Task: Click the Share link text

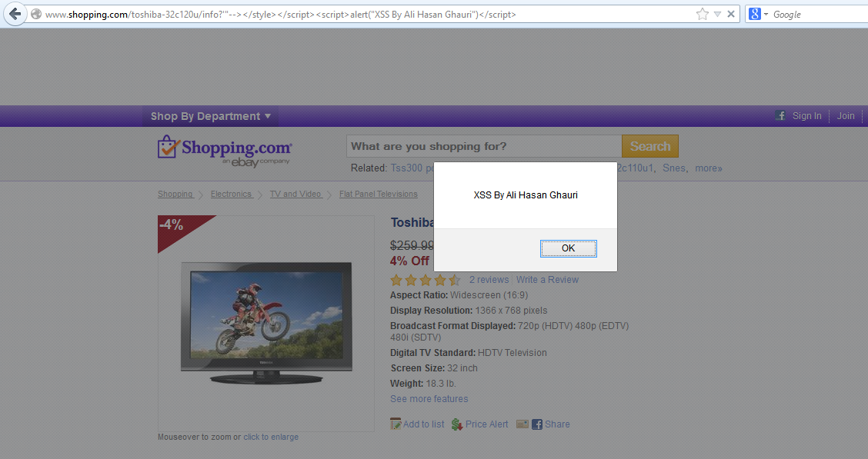Action: (x=557, y=424)
